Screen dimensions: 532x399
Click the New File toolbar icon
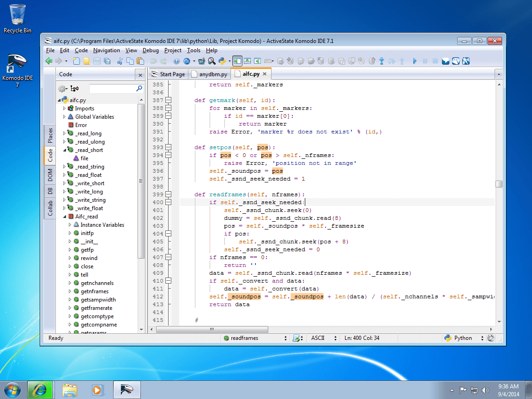click(77, 61)
